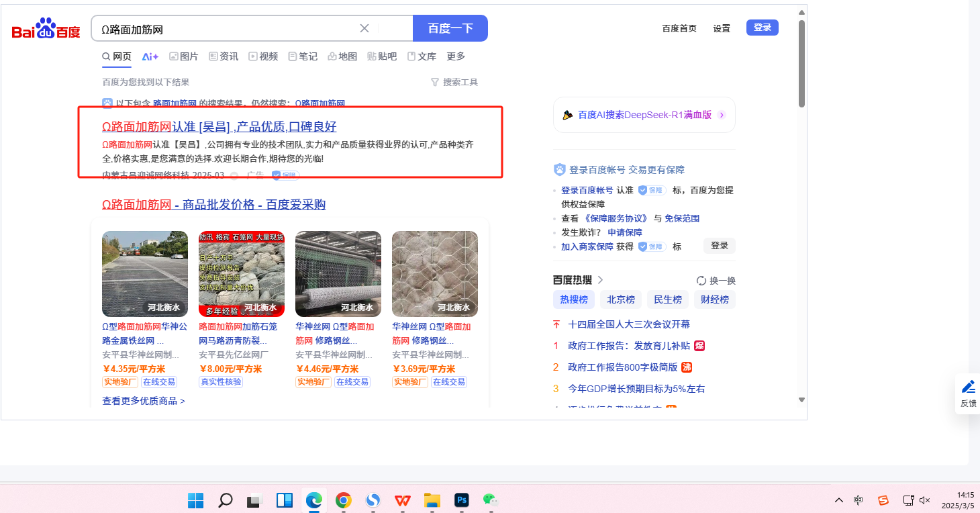Open the road mesh product photo priced ¥4.35

point(145,274)
